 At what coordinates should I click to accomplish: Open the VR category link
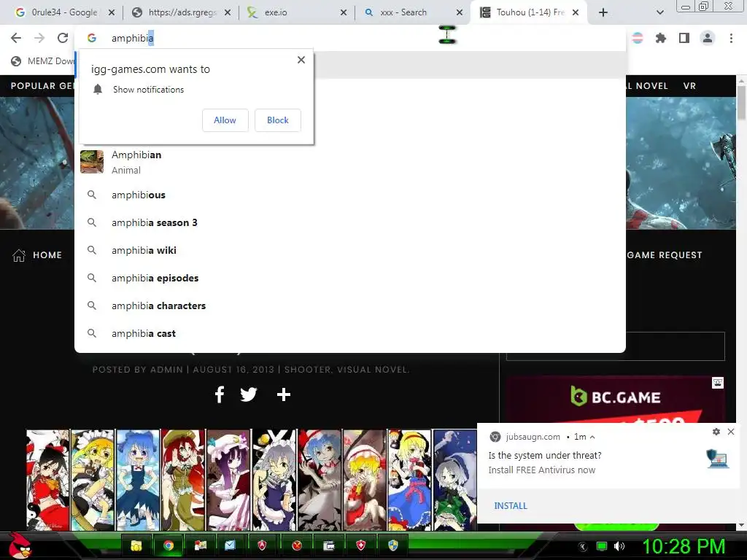tap(689, 86)
